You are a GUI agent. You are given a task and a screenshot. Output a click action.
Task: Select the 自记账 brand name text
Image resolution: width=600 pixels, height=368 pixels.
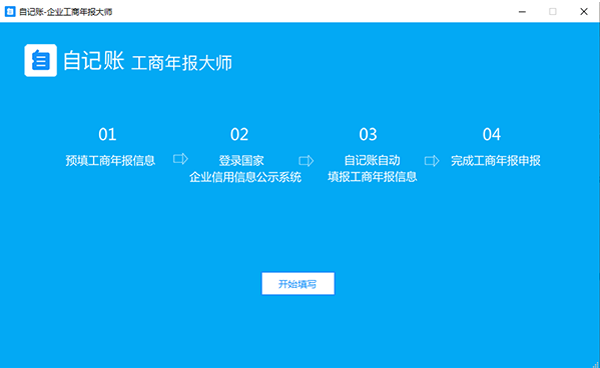click(x=93, y=61)
